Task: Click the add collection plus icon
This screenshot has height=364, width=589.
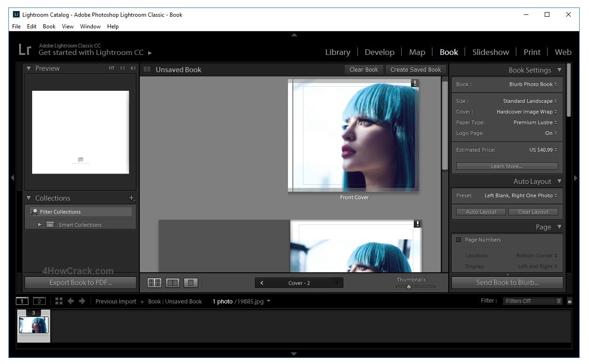Action: 131,198
